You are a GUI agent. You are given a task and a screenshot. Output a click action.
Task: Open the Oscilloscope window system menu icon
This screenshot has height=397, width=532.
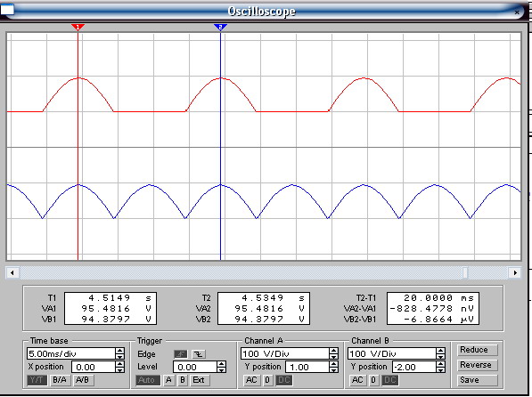[7, 10]
